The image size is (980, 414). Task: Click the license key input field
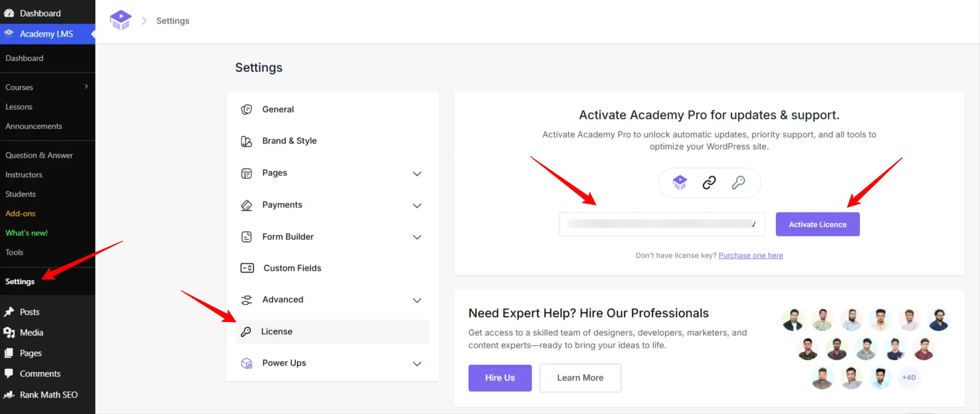pos(662,224)
